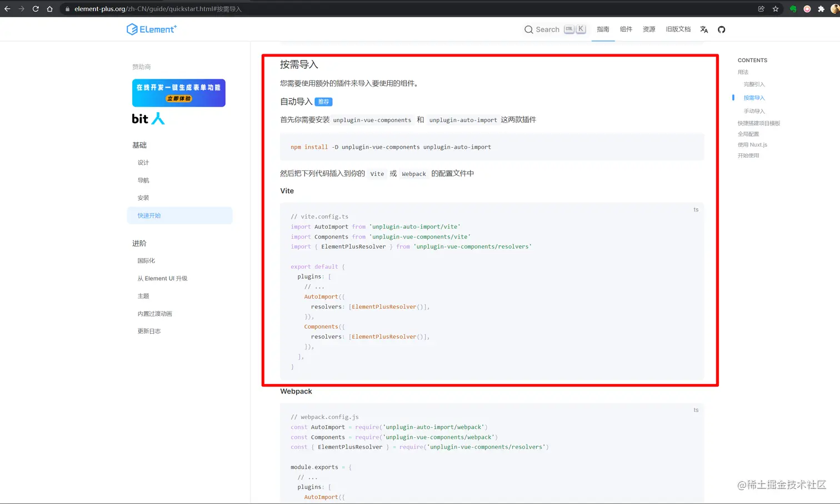This screenshot has height=504, width=840.
Task: Open the Extensions puzzle-piece menu
Action: point(821,9)
